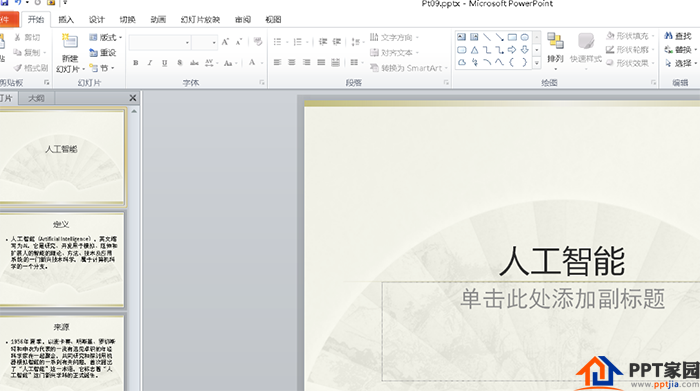This screenshot has height=391, width=700.
Task: Switch to 动画 (Animations) tab
Action: coord(158,20)
